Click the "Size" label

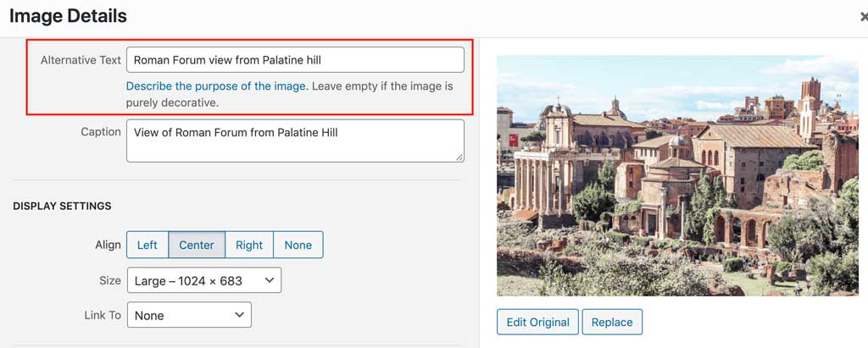(110, 280)
